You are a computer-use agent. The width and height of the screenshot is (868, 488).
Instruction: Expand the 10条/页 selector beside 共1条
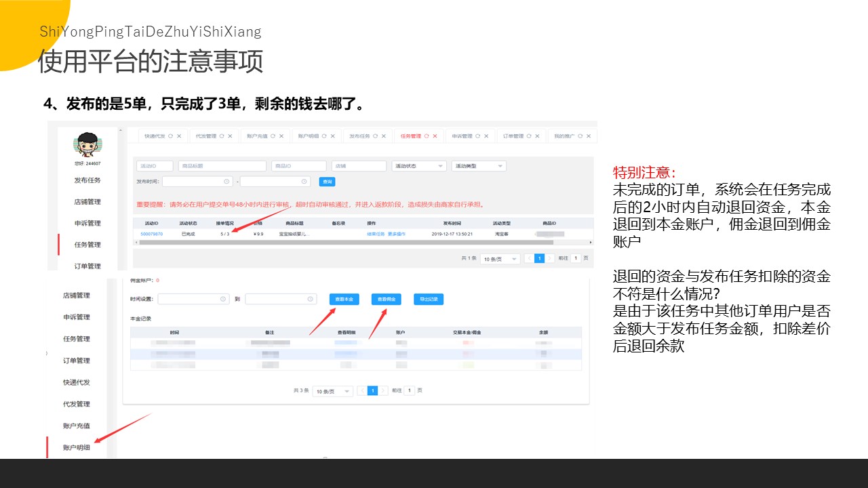[500, 258]
